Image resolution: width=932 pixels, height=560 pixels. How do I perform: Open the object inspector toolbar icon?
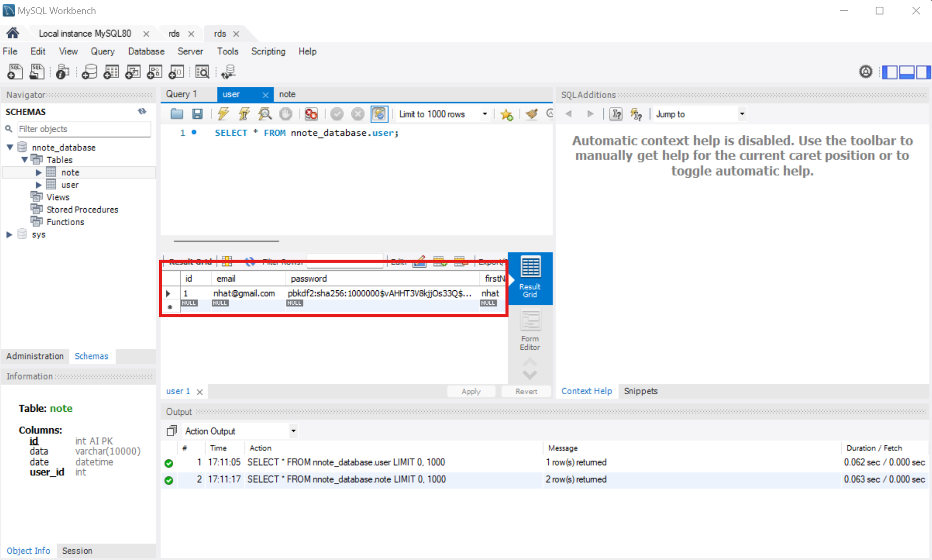click(x=63, y=71)
